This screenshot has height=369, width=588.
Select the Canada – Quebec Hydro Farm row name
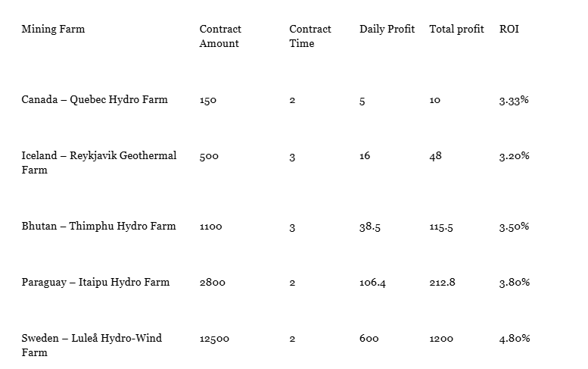[95, 100]
